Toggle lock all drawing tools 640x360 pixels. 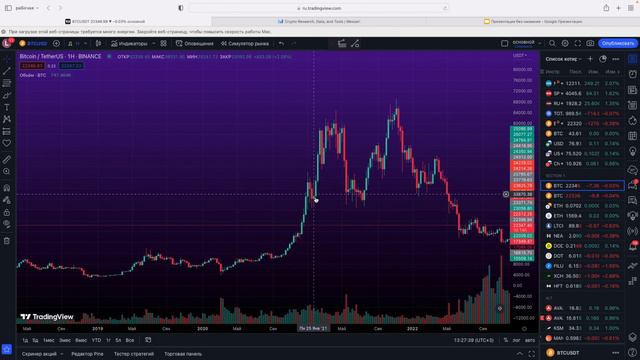click(7, 212)
